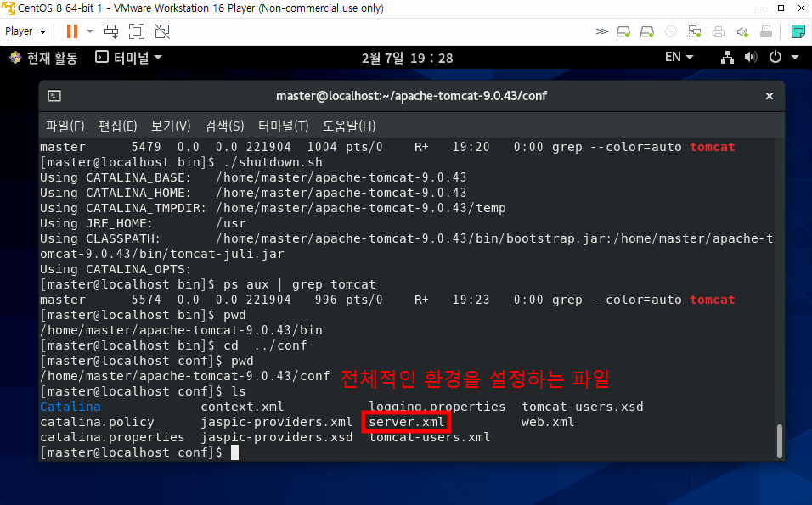The height and width of the screenshot is (505, 812).
Task: Pause the virtual machine with the orange pause icon
Action: pos(72,31)
